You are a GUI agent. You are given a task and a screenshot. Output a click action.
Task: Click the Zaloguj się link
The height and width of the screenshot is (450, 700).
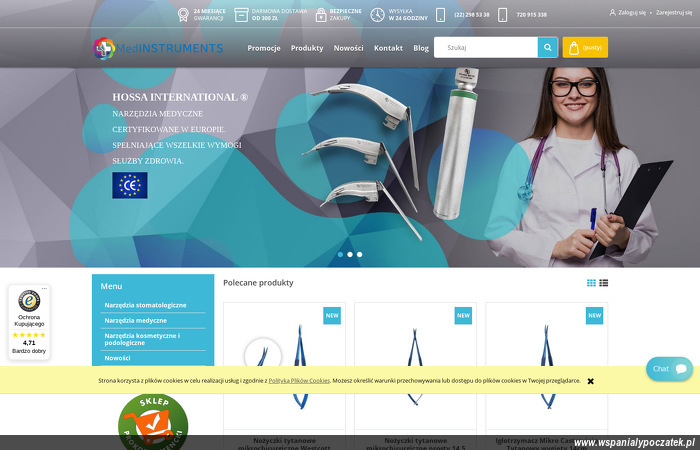pos(628,12)
